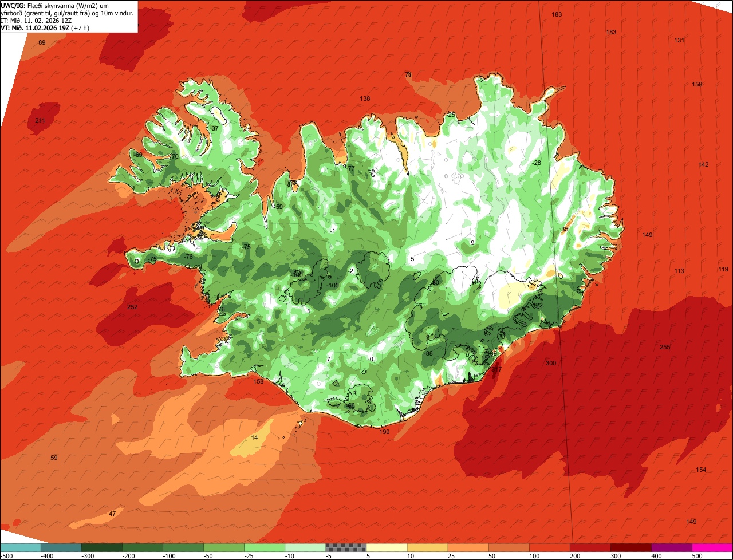Click the map value -77
This screenshot has width=733, height=560.
tap(350, 169)
